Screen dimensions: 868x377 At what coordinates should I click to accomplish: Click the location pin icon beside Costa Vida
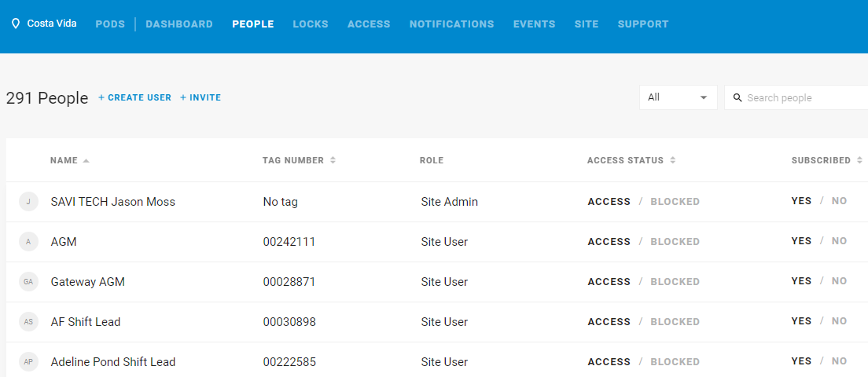16,24
